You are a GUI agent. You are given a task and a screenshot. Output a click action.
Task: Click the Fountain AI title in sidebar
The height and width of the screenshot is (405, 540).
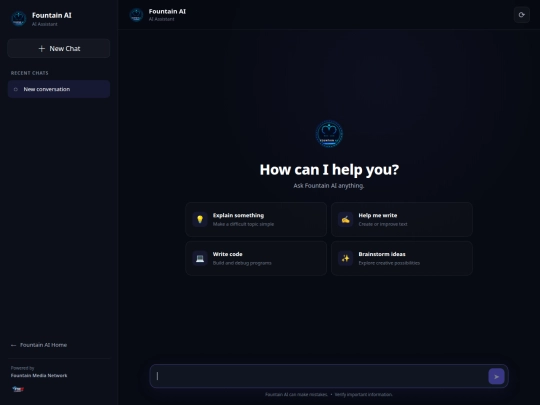click(x=52, y=15)
